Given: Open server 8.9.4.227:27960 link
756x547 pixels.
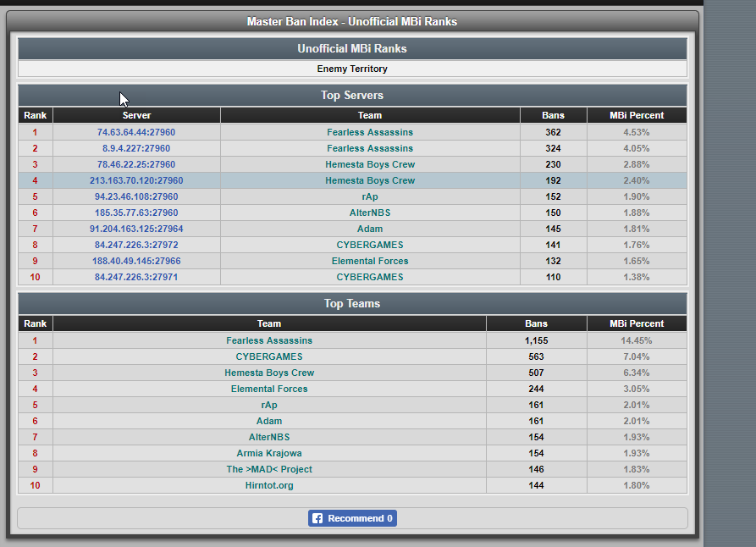Looking at the screenshot, I should (136, 148).
